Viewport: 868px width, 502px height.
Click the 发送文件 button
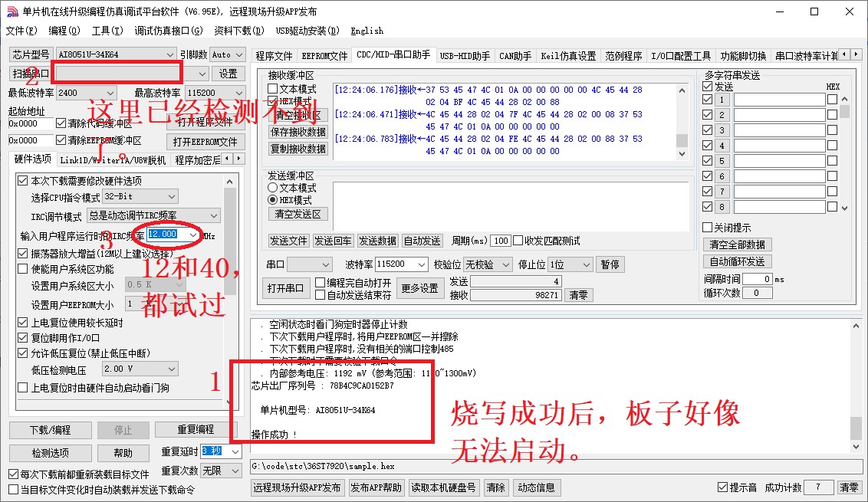pos(288,241)
